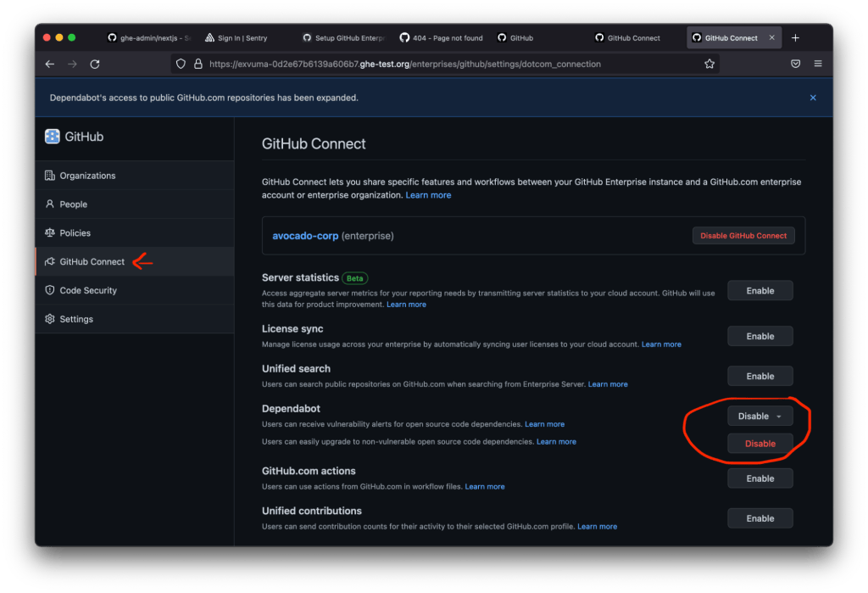Click the red Disable button under Dependabot
Screen dimensions: 868x593
(760, 444)
